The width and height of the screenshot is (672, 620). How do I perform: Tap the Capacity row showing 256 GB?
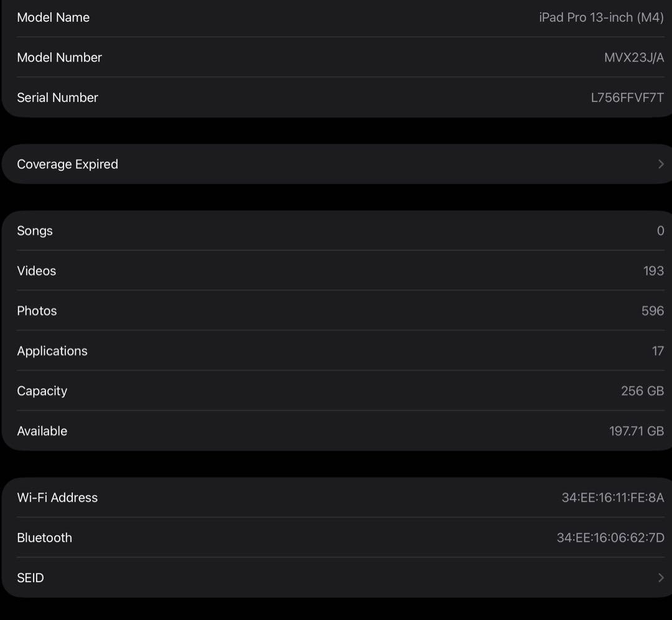(x=336, y=391)
